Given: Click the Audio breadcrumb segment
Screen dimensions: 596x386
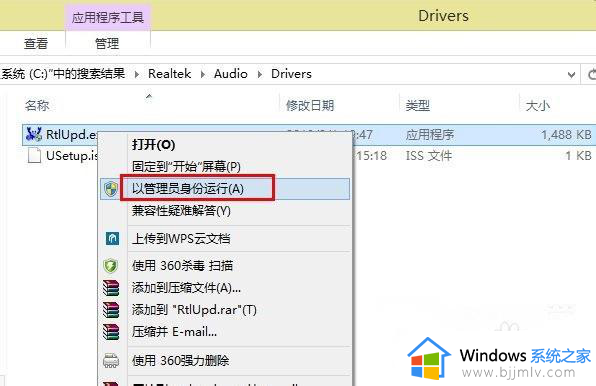Looking at the screenshot, I should coord(231,74).
